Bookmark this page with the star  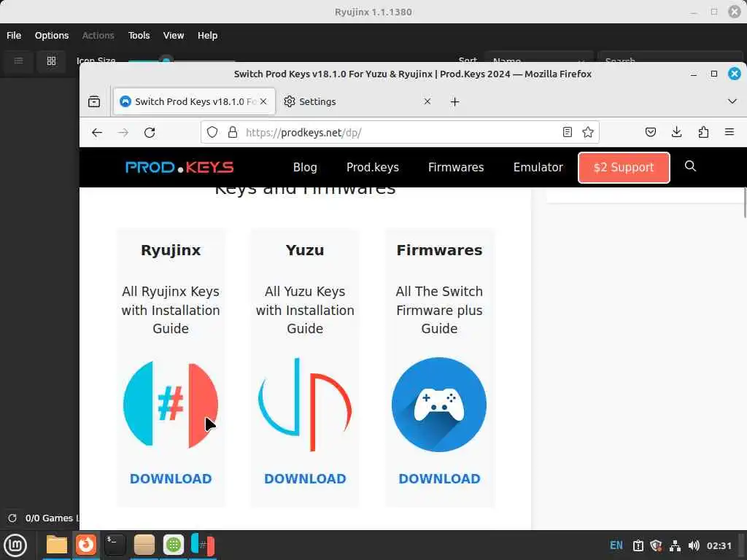588,133
